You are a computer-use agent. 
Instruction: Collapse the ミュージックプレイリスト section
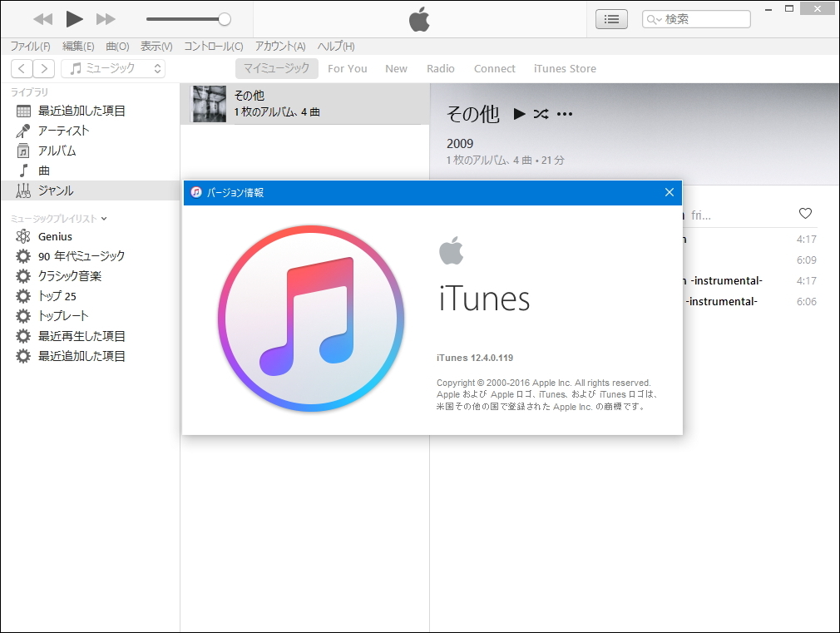click(x=104, y=217)
